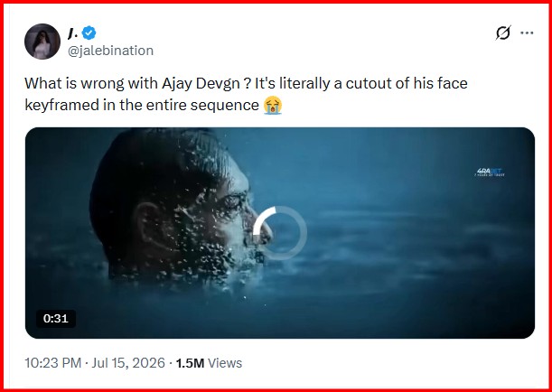Click the word "keyframed" in the tweet
The image size is (552, 392).
coord(62,105)
